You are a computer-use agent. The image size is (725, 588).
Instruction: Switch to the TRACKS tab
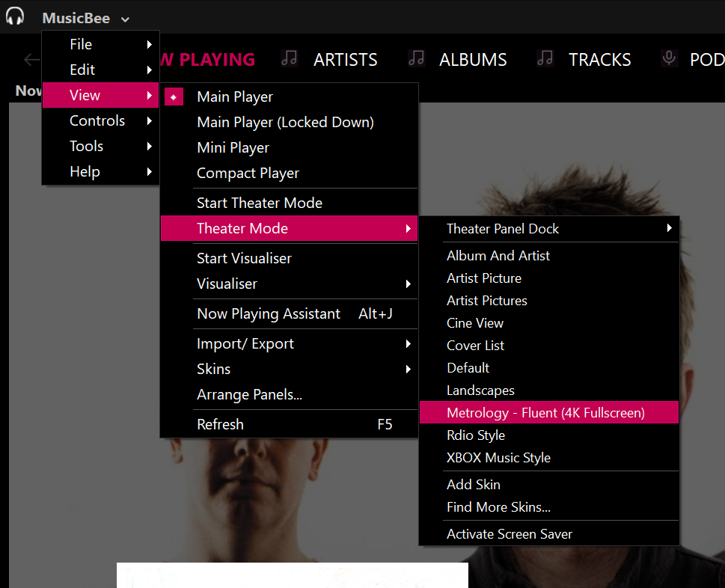click(600, 60)
